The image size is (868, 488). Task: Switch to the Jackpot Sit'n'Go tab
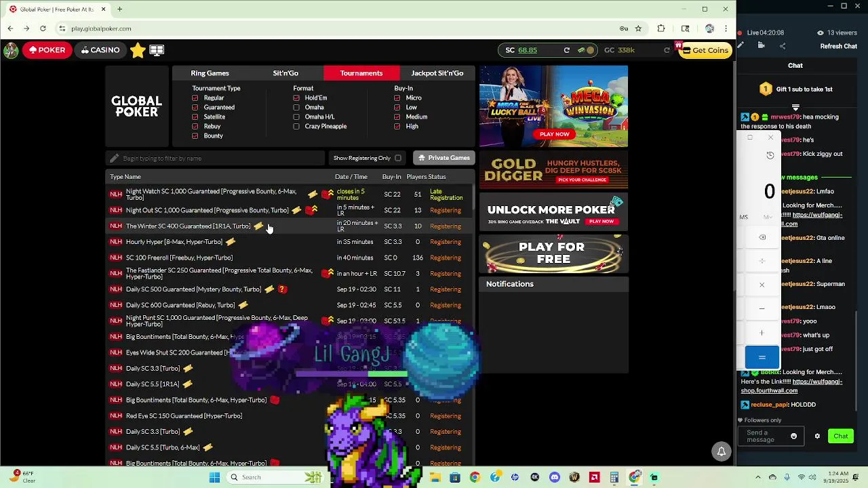click(437, 73)
